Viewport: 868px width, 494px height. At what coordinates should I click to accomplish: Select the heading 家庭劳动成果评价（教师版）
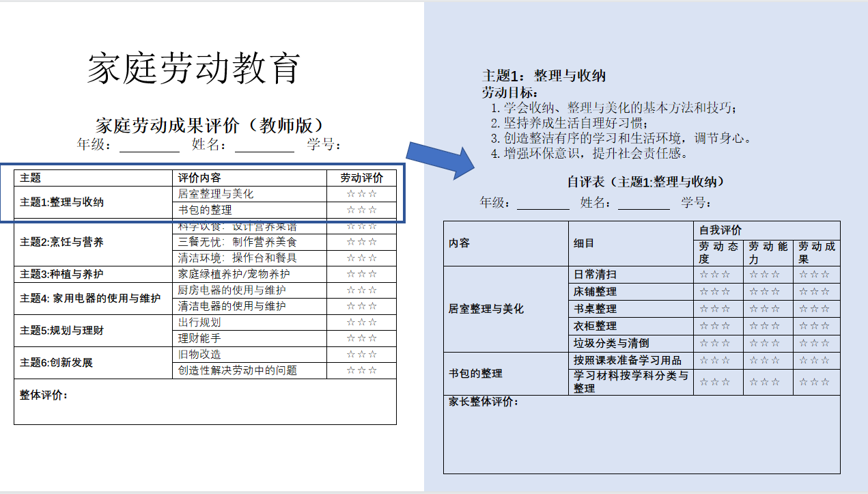pos(209,125)
